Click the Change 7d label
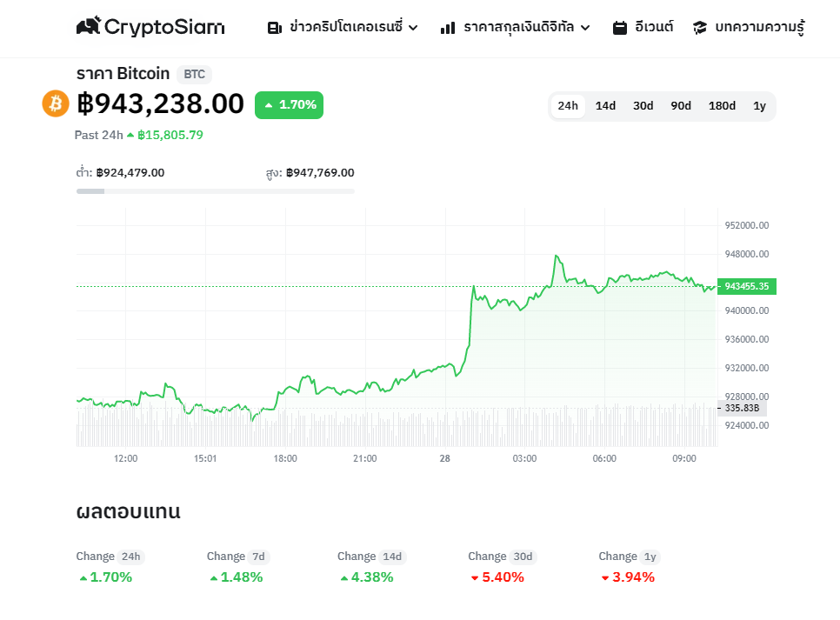The image size is (840, 620). [x=238, y=557]
